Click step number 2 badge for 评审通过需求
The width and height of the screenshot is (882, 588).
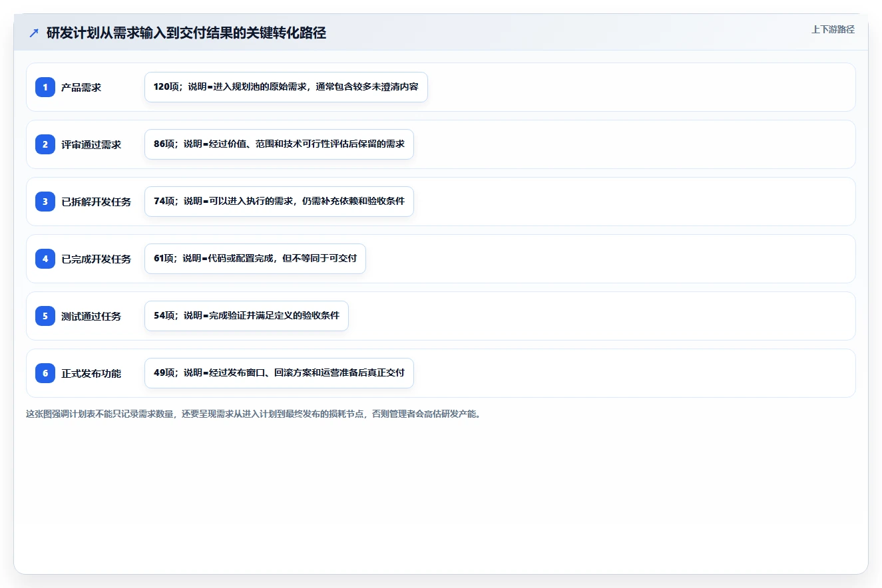[x=45, y=144]
